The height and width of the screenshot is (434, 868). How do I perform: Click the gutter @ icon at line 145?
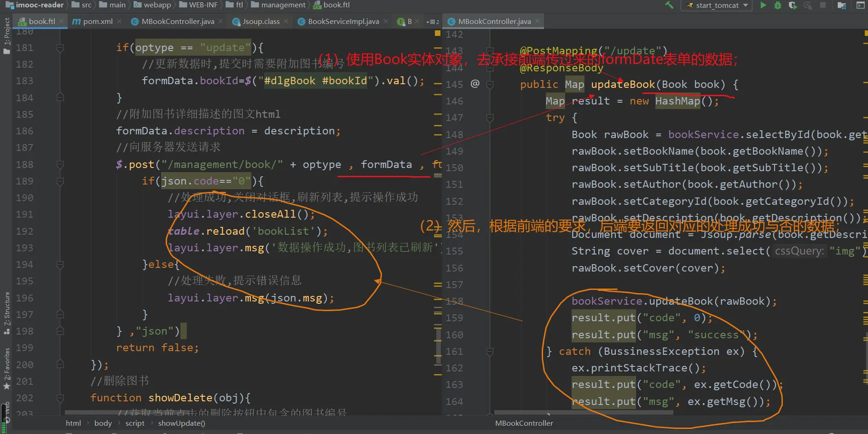pyautogui.click(x=475, y=84)
